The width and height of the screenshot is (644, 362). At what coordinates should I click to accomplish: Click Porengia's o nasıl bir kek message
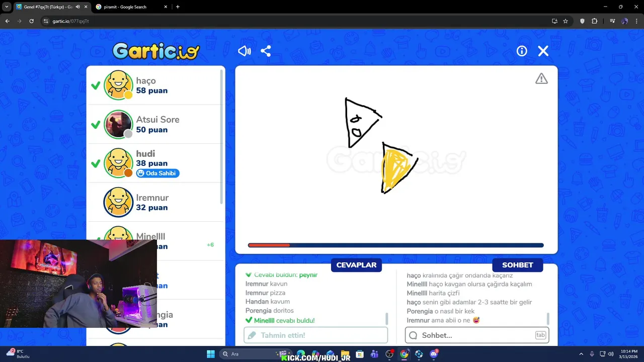point(440,311)
